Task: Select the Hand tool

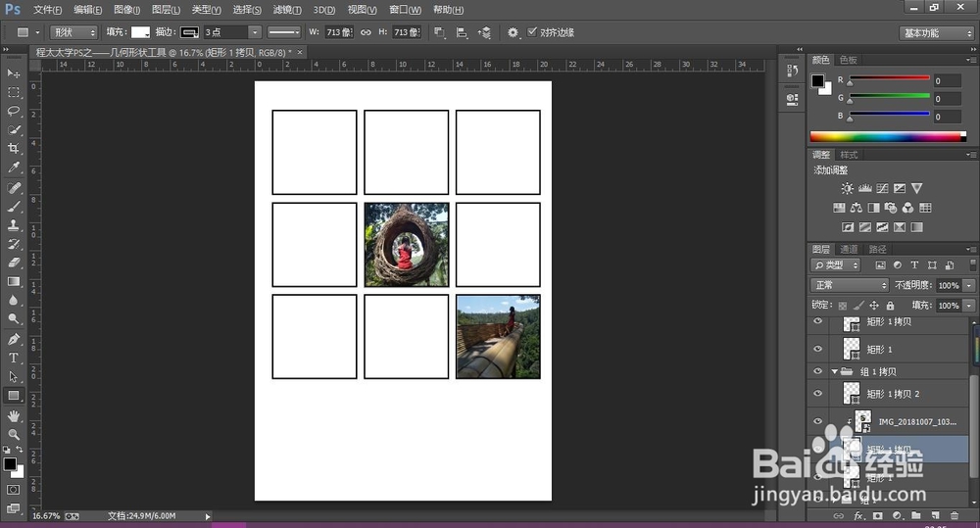Action: click(x=13, y=416)
